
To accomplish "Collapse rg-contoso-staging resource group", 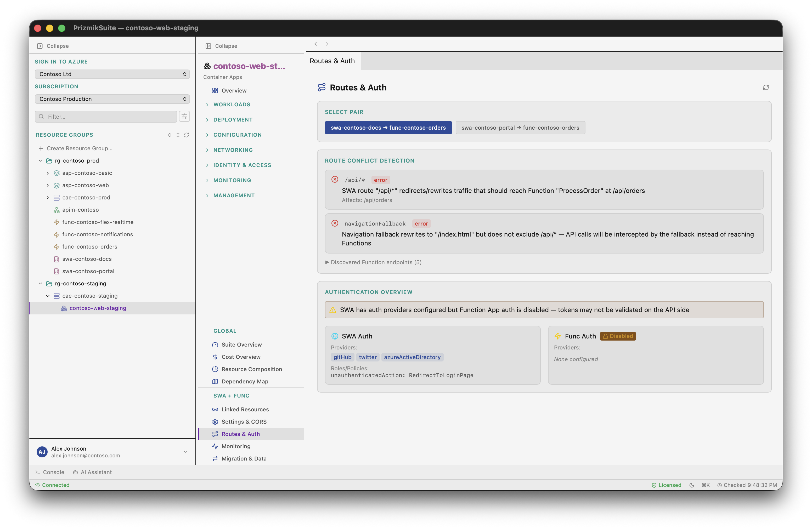I will tap(41, 284).
